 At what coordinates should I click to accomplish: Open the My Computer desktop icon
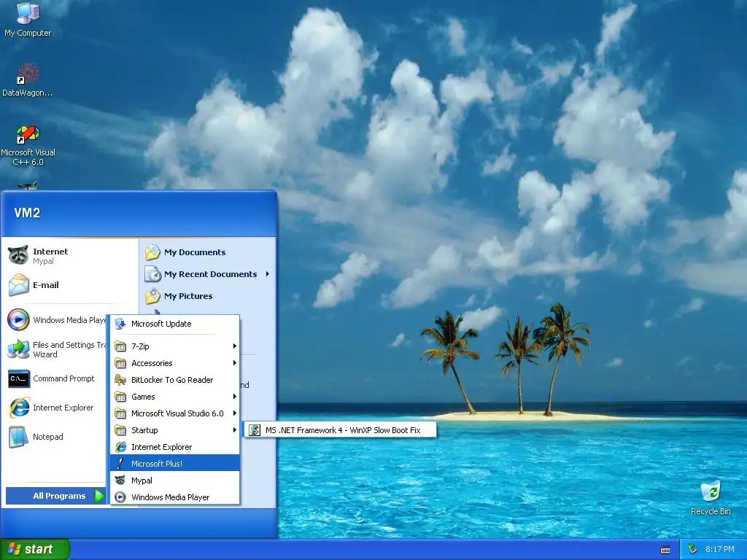(x=28, y=13)
